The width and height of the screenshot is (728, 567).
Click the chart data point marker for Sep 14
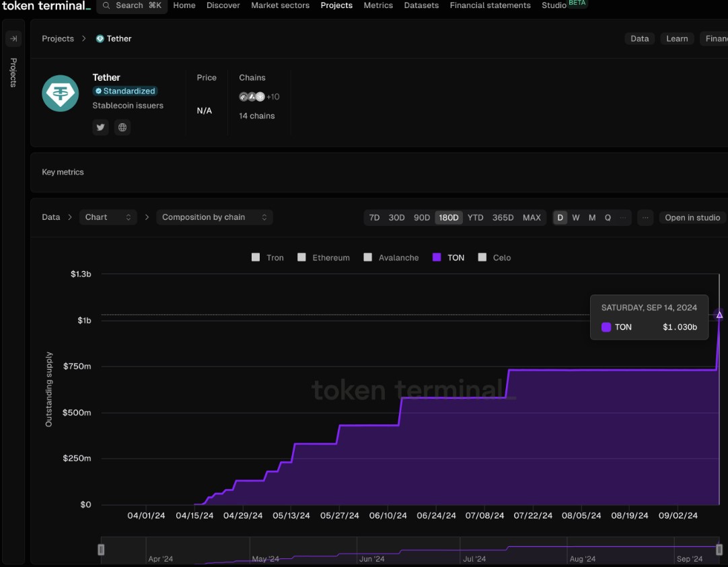coord(719,315)
